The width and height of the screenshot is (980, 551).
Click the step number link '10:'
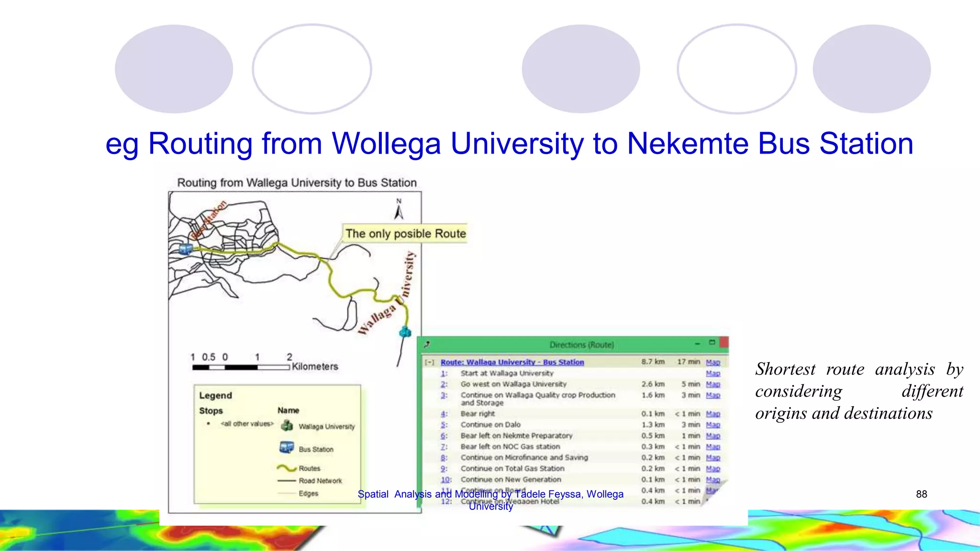[446, 480]
